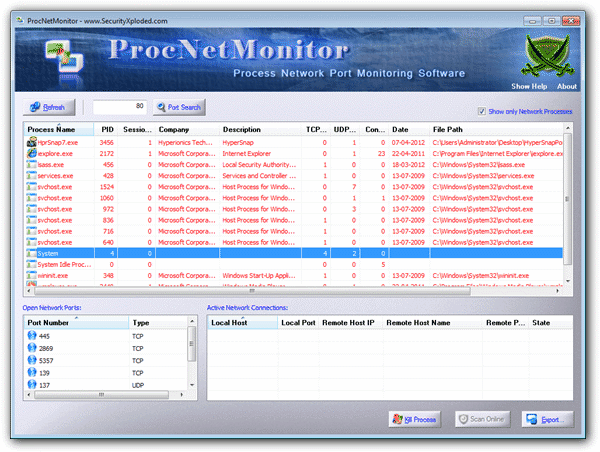Open the About link
Viewport: 600px width, 452px height.
pos(567,86)
